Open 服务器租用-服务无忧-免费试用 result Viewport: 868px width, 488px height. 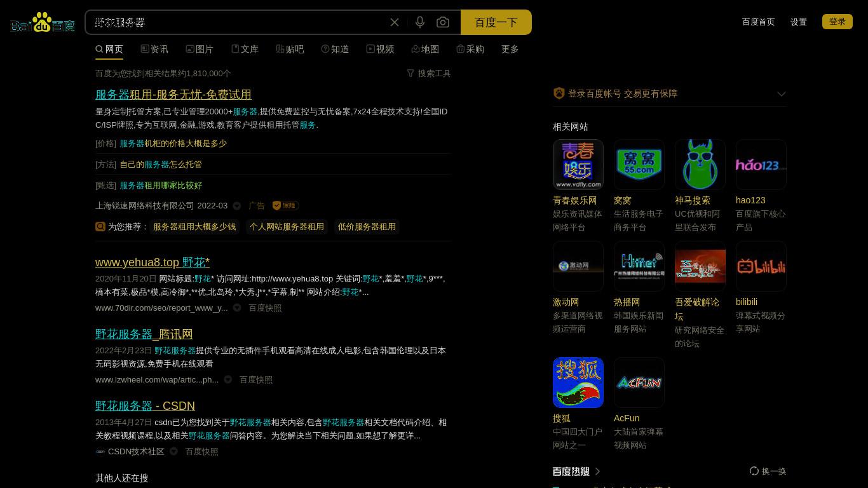coord(173,94)
